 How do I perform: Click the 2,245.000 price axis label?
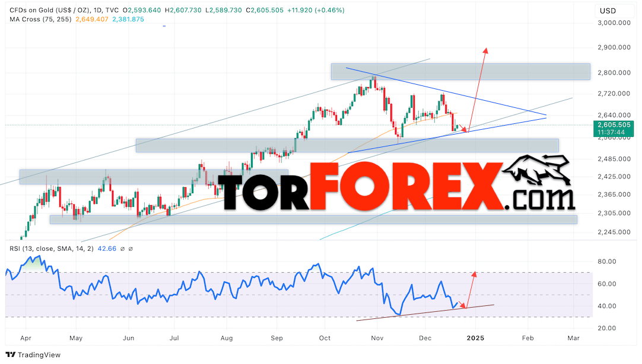(614, 232)
